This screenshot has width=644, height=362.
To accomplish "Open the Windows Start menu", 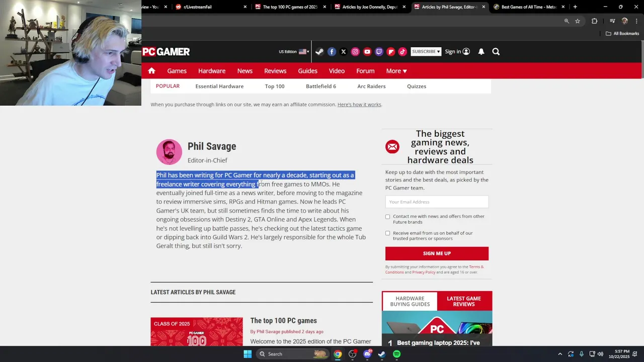I will coord(248,354).
